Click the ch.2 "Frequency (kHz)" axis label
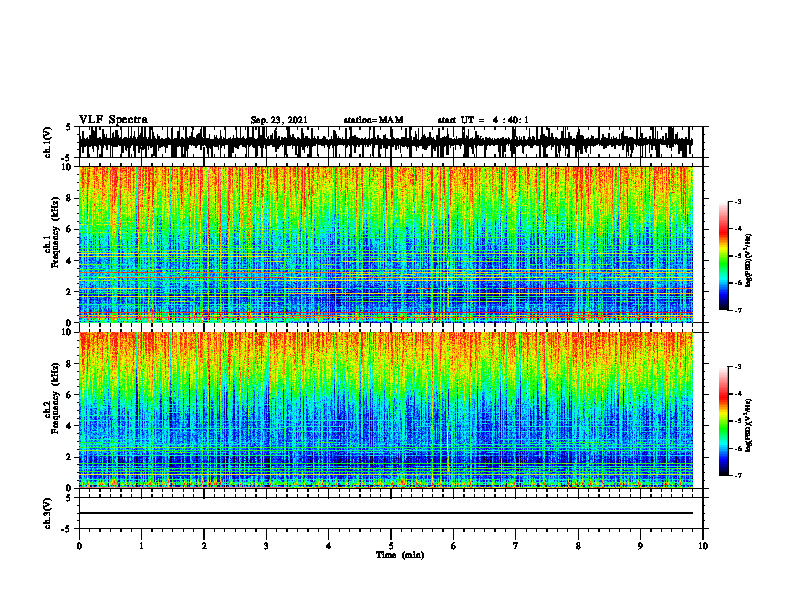Image resolution: width=792 pixels, height=612 pixels. tap(55, 398)
